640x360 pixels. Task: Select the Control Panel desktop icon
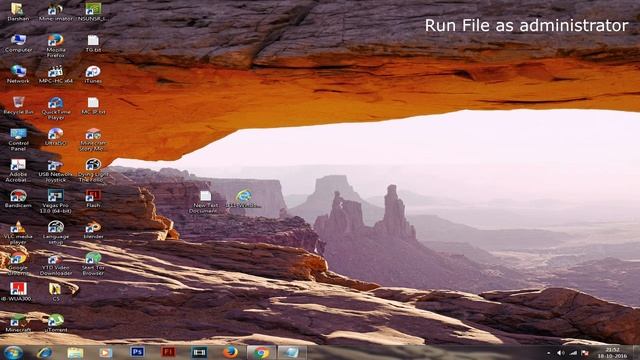tap(18, 139)
